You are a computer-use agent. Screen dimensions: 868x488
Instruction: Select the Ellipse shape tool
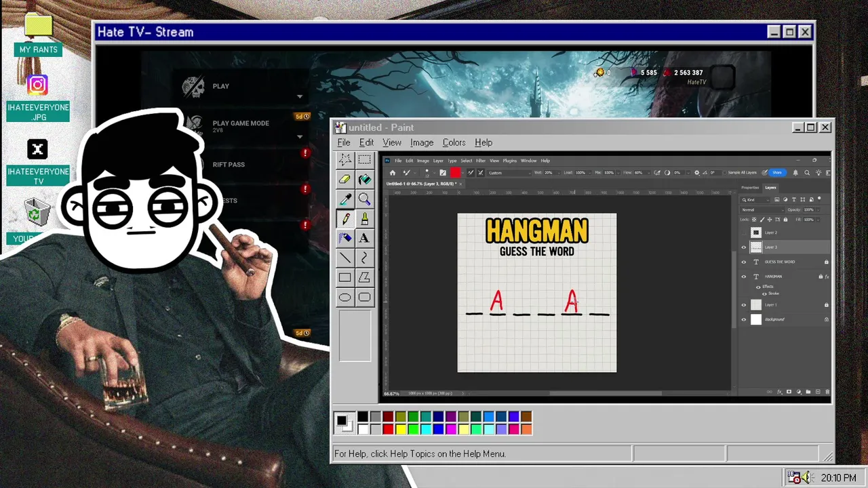(x=345, y=297)
